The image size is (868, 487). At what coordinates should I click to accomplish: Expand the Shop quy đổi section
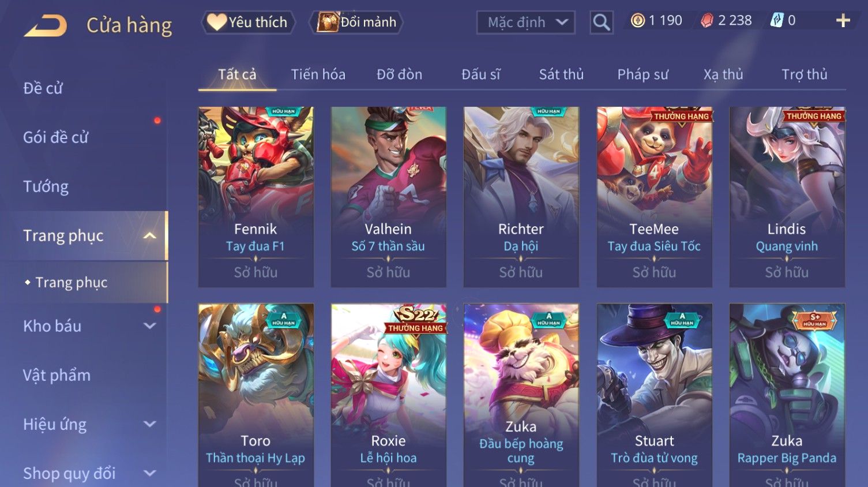tap(149, 473)
